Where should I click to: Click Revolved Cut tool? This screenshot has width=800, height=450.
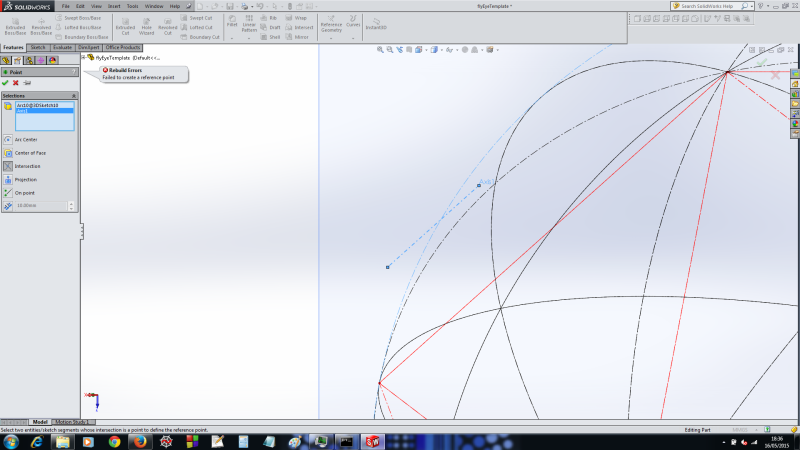[167, 27]
